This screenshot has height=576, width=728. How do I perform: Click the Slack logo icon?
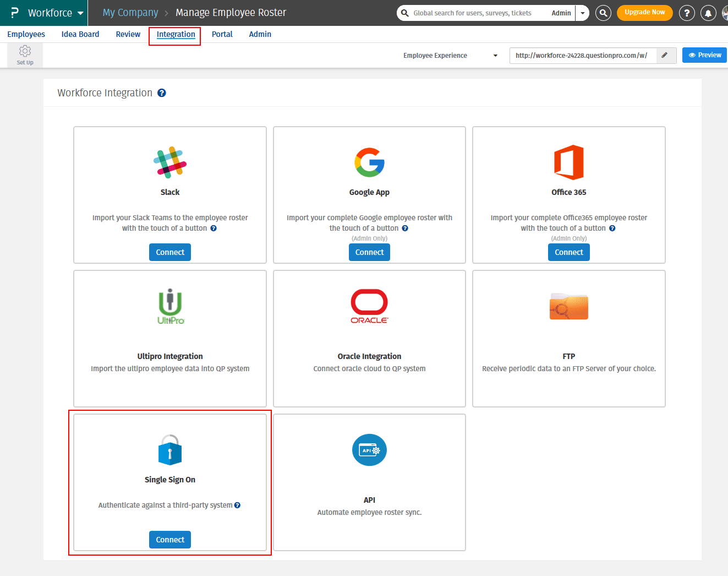[170, 162]
